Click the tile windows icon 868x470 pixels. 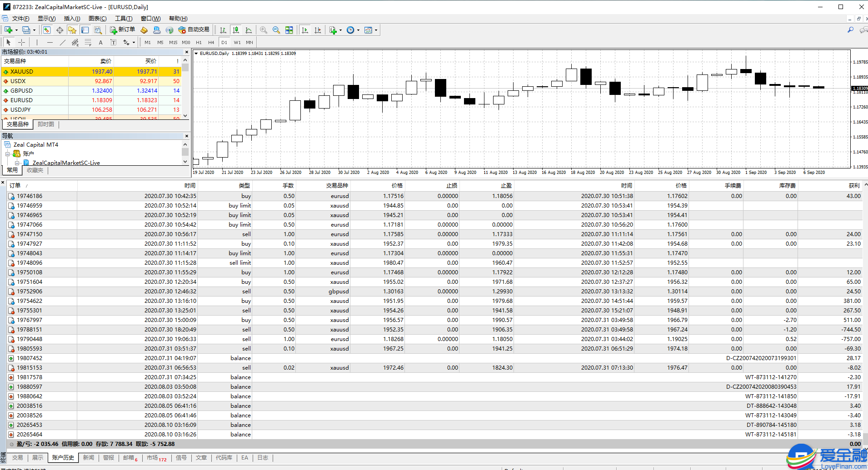pyautogui.click(x=289, y=30)
